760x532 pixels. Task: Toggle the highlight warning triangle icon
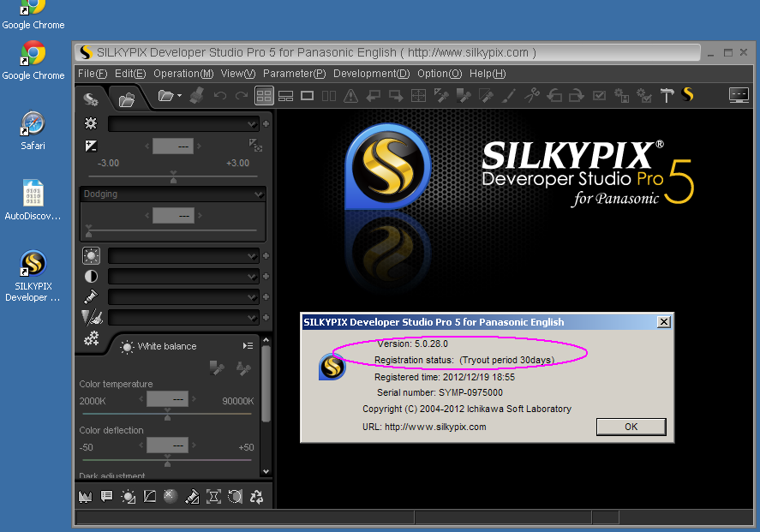tap(350, 96)
